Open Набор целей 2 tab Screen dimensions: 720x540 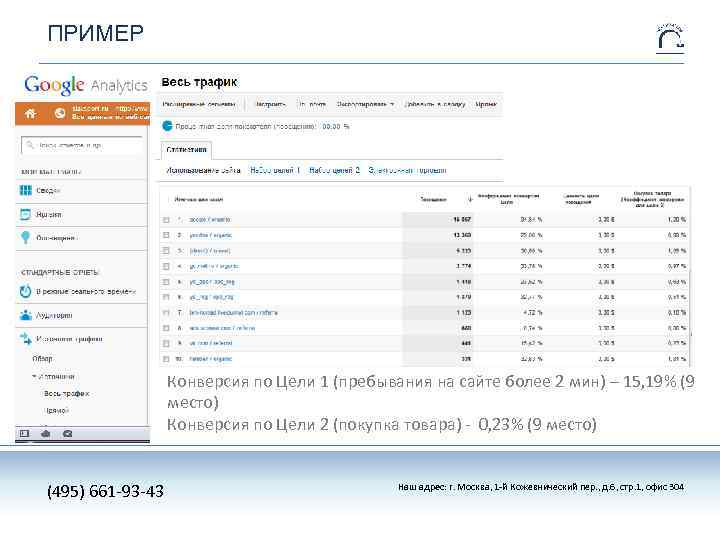(334, 170)
